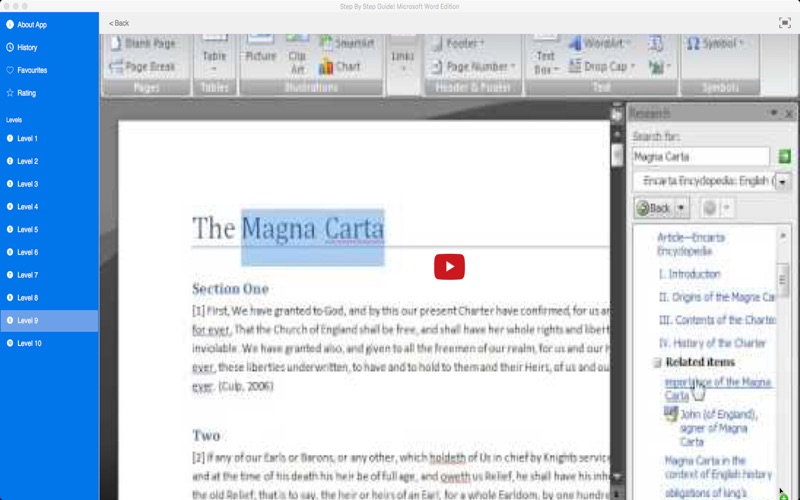Viewport: 800px width, 500px height.
Task: Open the Research pane options arrow
Action: pyautogui.click(x=774, y=113)
